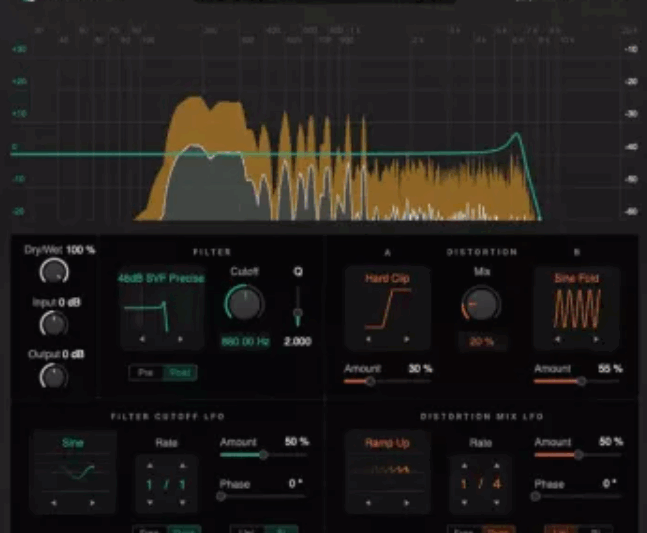Click distortion mix LFO Amount slider handle
Screen dimensions: 647x533
tap(579, 455)
